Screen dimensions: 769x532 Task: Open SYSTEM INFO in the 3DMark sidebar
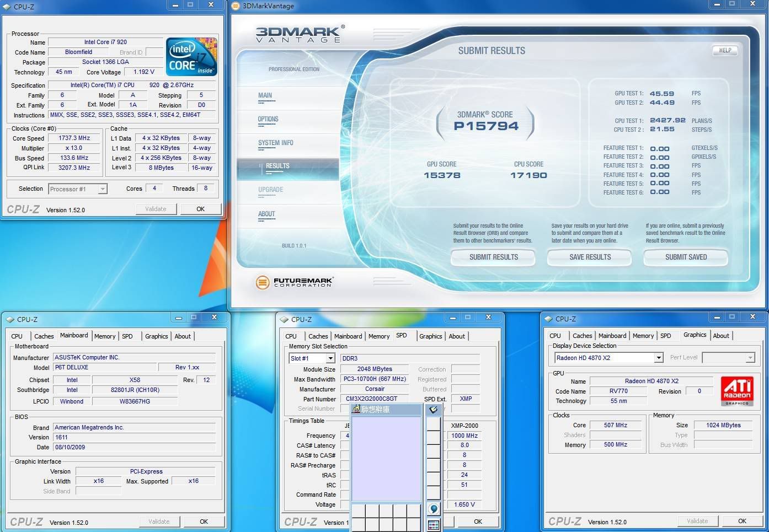(x=275, y=143)
